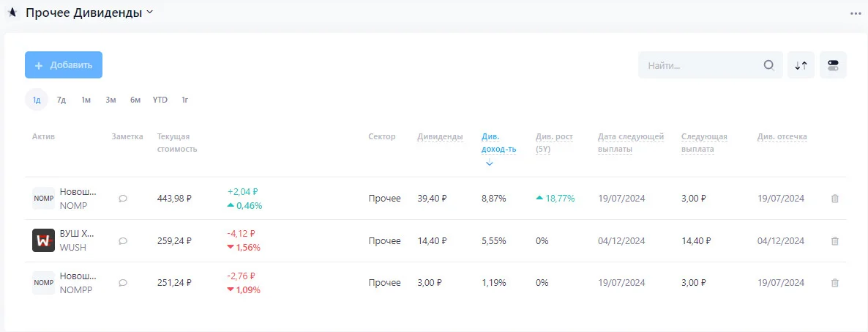
Task: Open the sort order arrows button
Action: click(x=801, y=64)
